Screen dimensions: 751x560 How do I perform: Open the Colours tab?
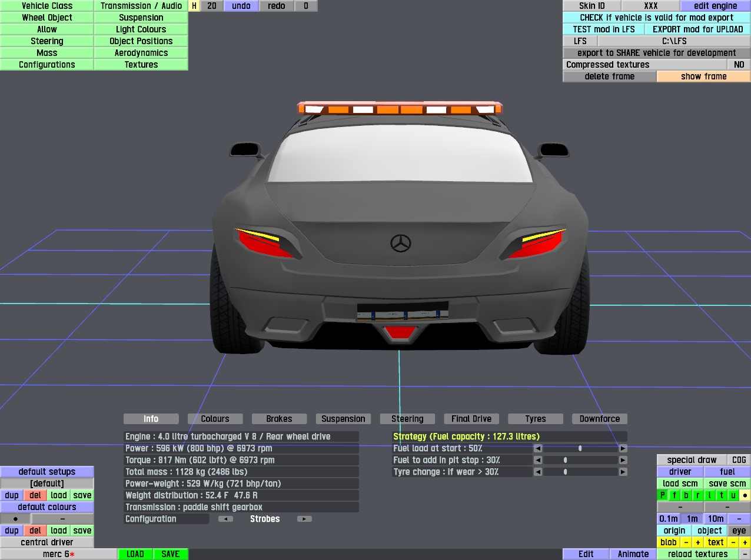pyautogui.click(x=215, y=419)
